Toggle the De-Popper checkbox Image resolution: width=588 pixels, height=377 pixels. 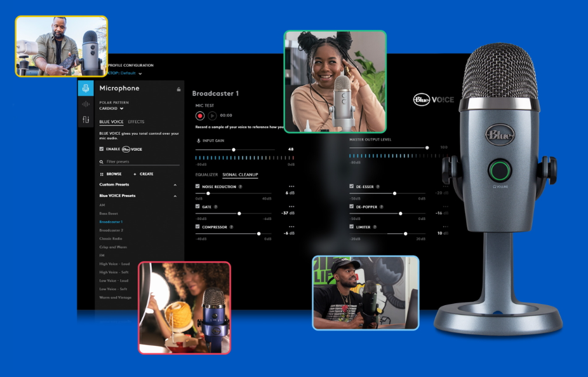click(x=351, y=207)
